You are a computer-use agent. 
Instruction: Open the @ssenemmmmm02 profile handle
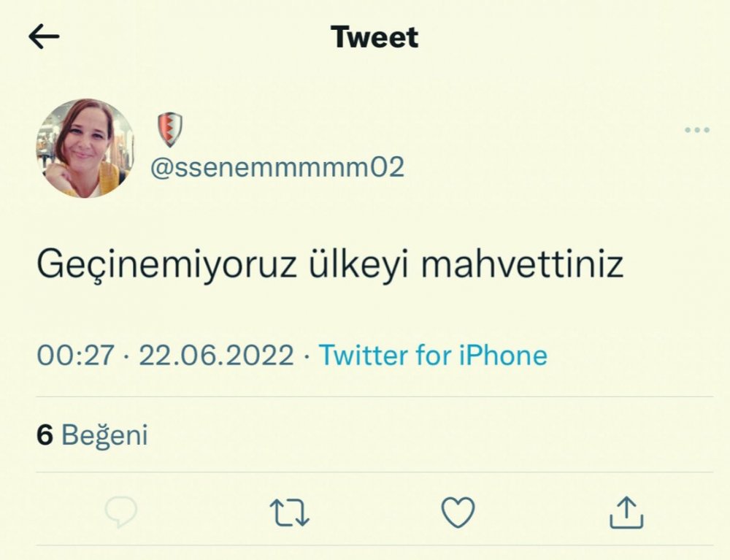(277, 168)
